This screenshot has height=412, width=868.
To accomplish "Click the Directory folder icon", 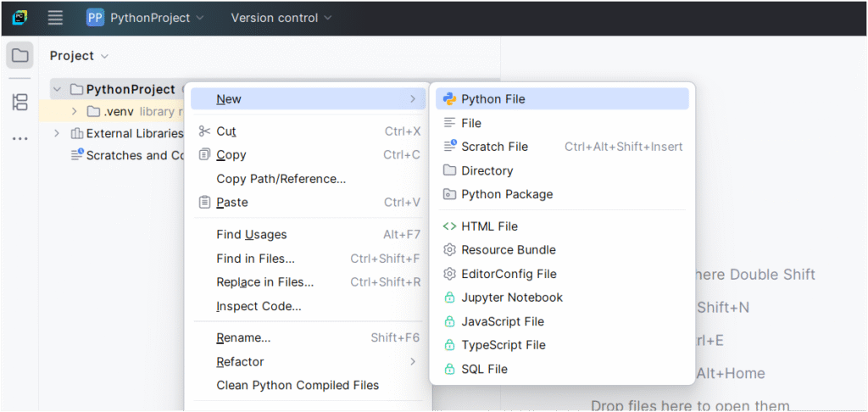I will [449, 170].
